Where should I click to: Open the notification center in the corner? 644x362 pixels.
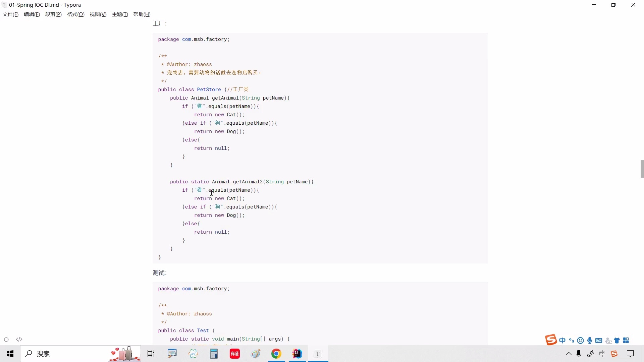pos(631,354)
